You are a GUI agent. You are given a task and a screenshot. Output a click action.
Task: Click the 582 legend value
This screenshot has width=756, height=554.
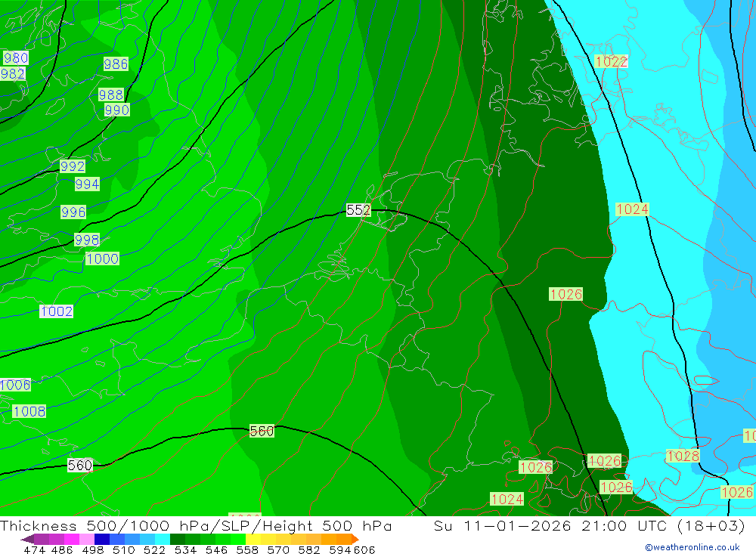tap(309, 549)
